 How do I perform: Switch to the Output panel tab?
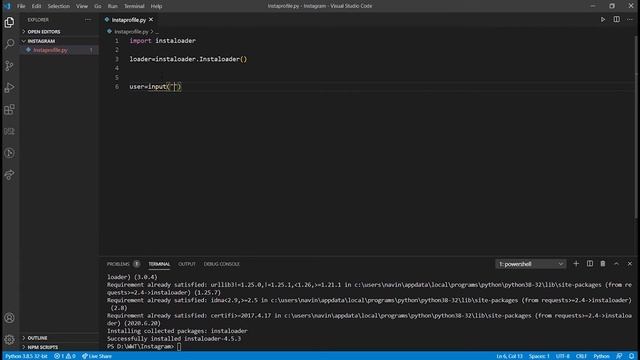(x=187, y=264)
